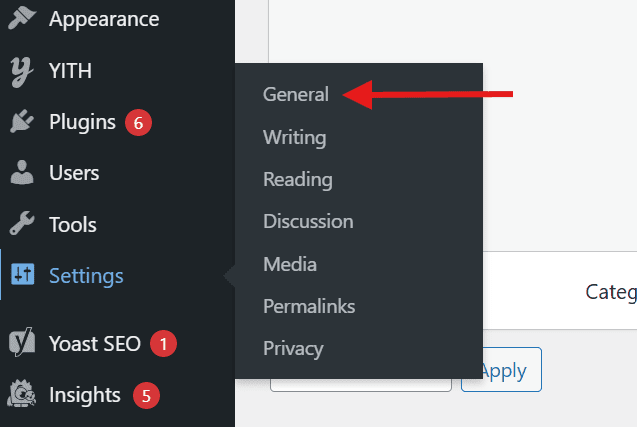This screenshot has width=637, height=427.
Task: Click the Plugins plug icon
Action: pyautogui.click(x=21, y=122)
